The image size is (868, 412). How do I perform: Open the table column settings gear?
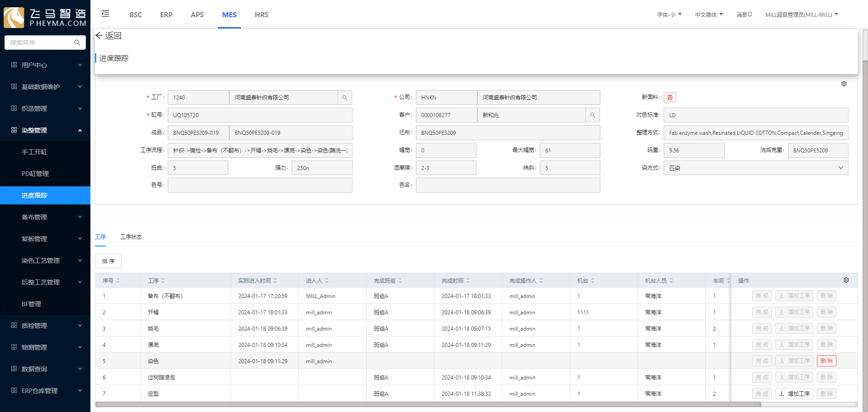click(x=846, y=280)
